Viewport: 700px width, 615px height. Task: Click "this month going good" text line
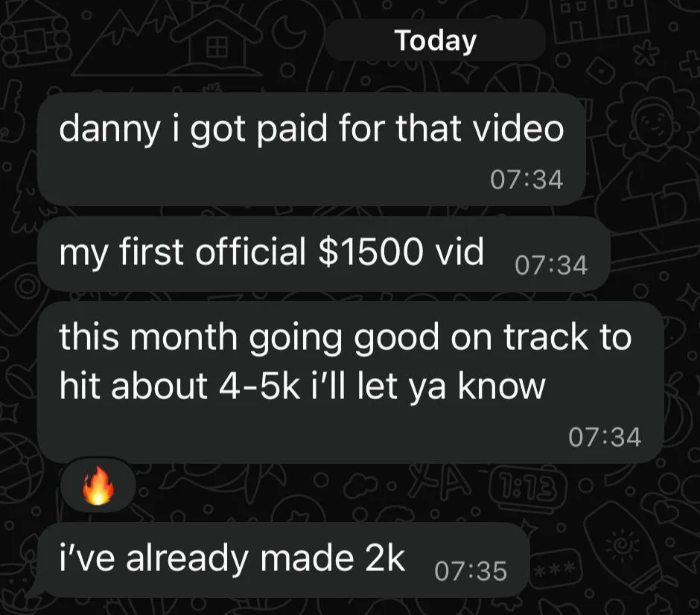pyautogui.click(x=249, y=337)
